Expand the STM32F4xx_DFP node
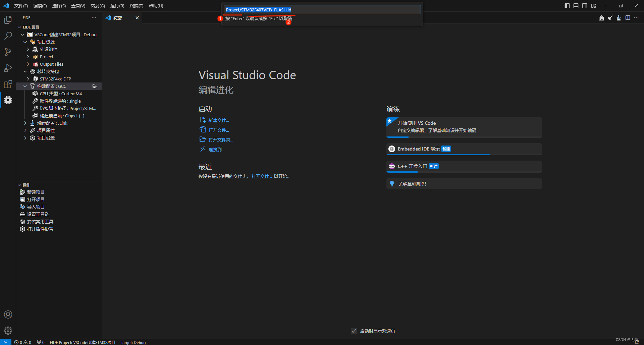Screen dimensions: 644x345 (x=28, y=79)
